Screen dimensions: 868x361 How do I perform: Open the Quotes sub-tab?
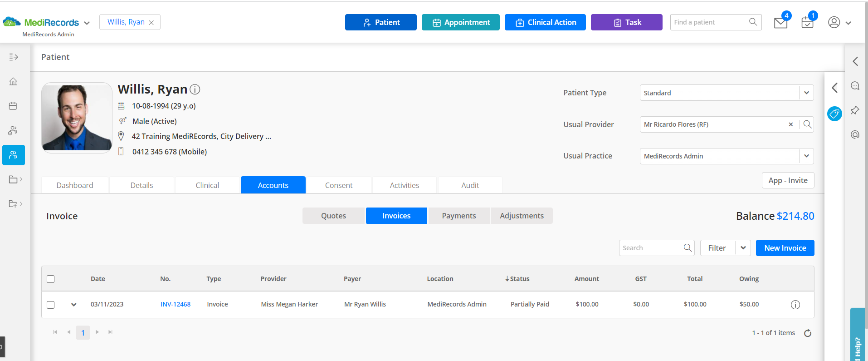coord(333,216)
